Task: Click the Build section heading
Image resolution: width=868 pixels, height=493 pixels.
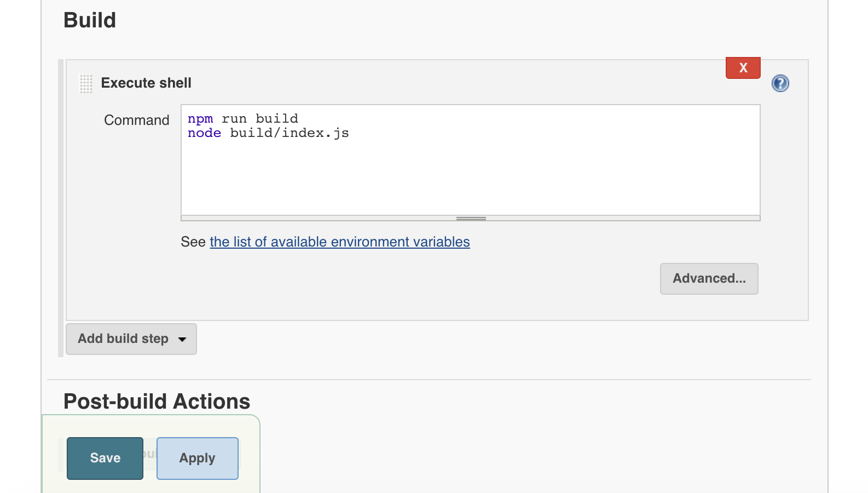Action: pos(90,20)
